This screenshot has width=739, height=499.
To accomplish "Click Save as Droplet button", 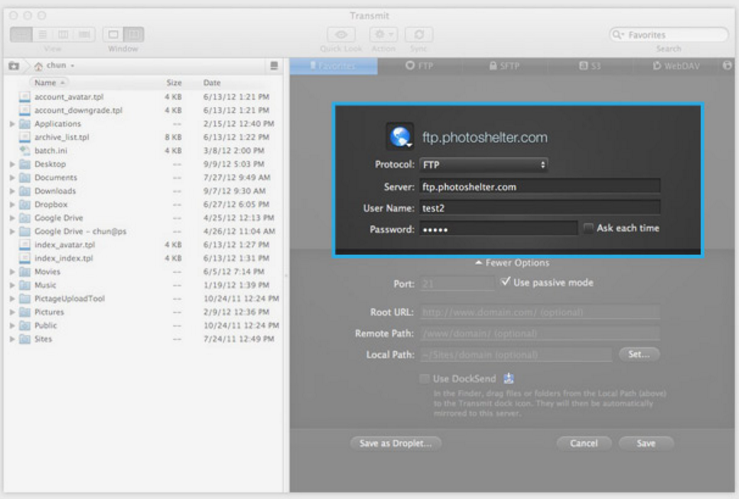I will [395, 442].
